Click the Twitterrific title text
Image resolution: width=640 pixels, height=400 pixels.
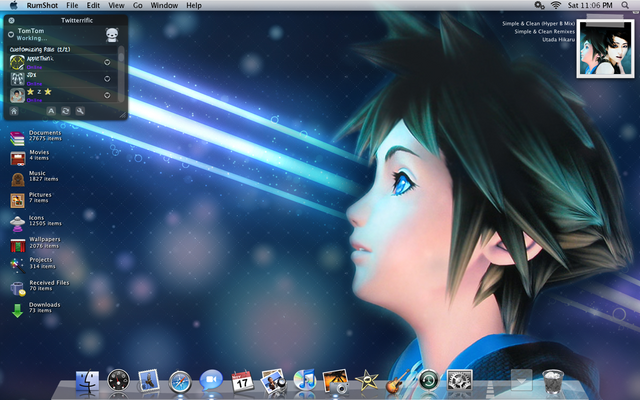[77, 20]
